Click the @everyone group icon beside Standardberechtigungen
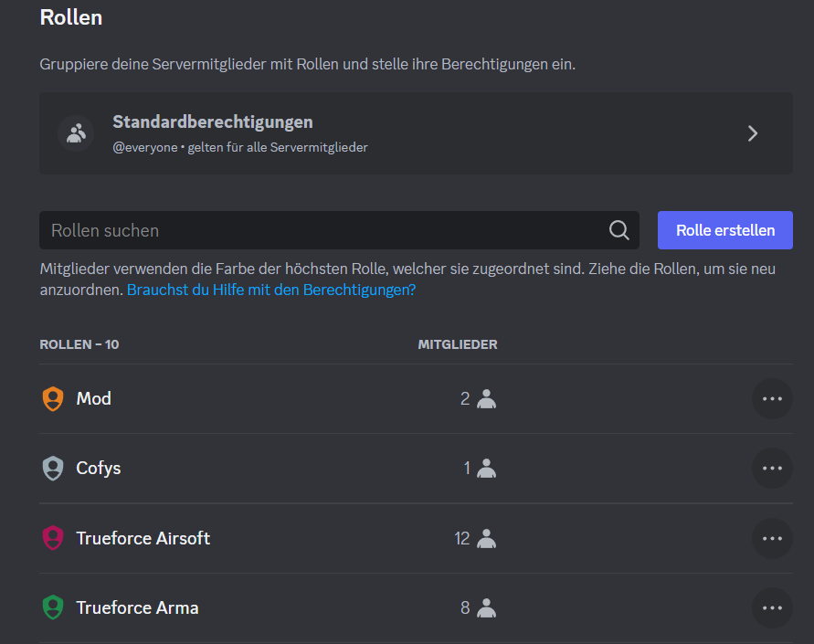This screenshot has width=814, height=644. click(x=76, y=133)
